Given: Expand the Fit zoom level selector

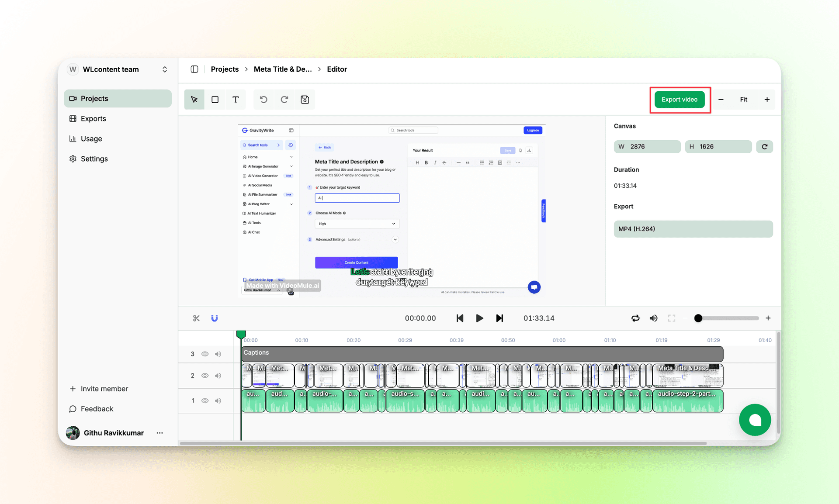Looking at the screenshot, I should (x=744, y=99).
